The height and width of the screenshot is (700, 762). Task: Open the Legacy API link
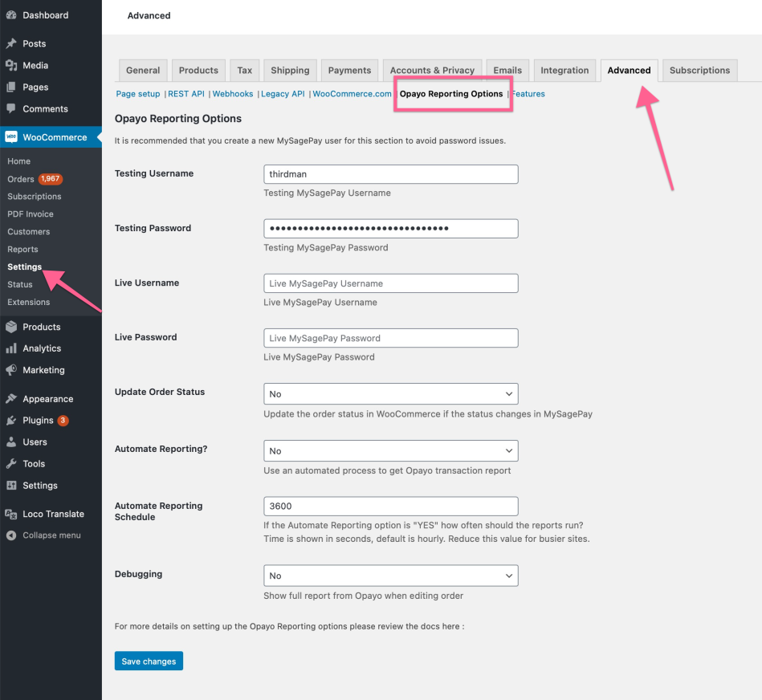click(x=283, y=94)
